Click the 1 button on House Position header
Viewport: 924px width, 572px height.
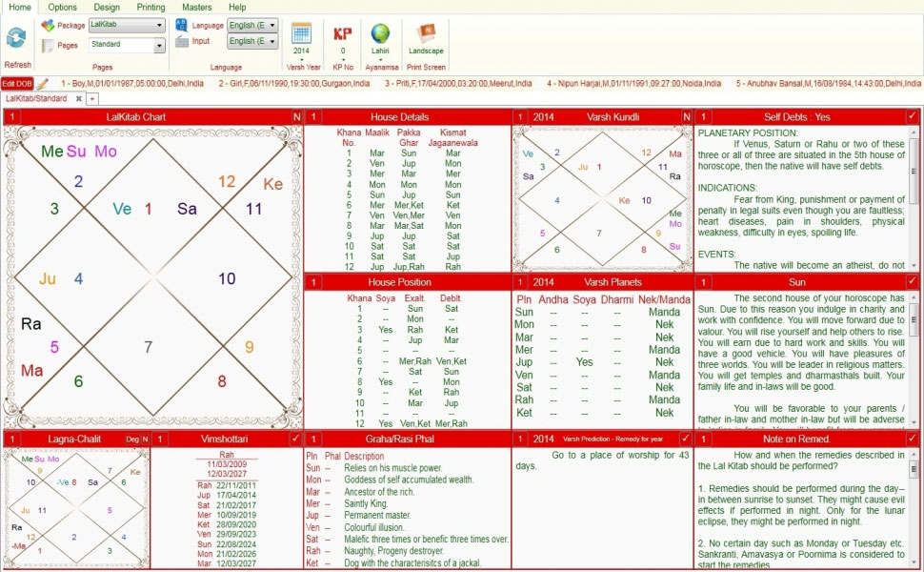(313, 282)
